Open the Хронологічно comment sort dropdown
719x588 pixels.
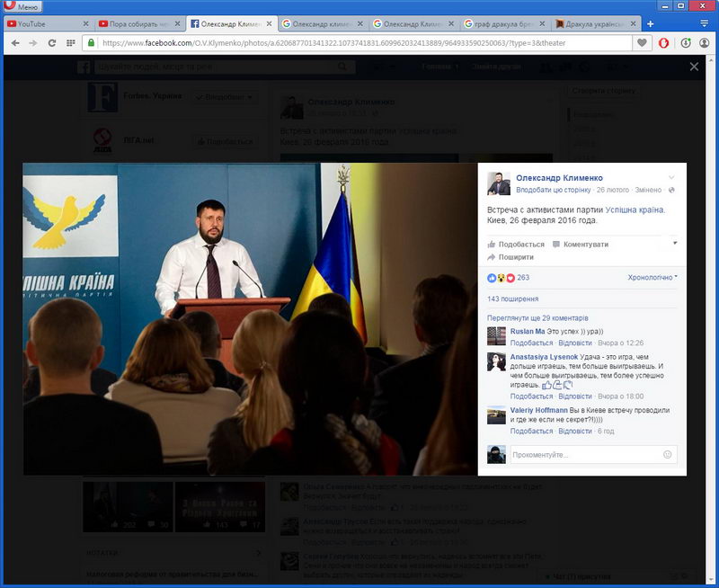click(x=652, y=278)
